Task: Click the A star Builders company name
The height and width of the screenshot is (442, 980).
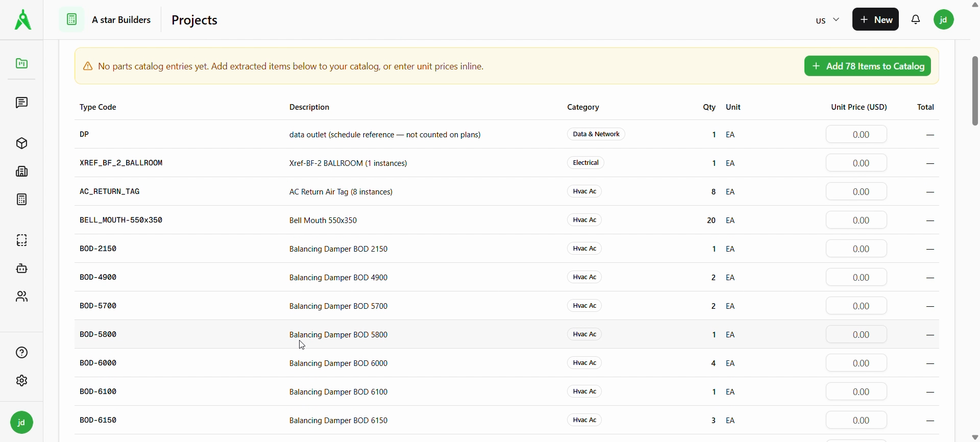Action: (x=121, y=20)
